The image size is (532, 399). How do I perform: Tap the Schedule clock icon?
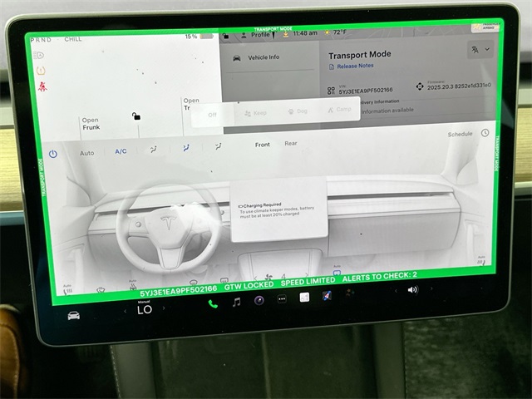[x=485, y=133]
